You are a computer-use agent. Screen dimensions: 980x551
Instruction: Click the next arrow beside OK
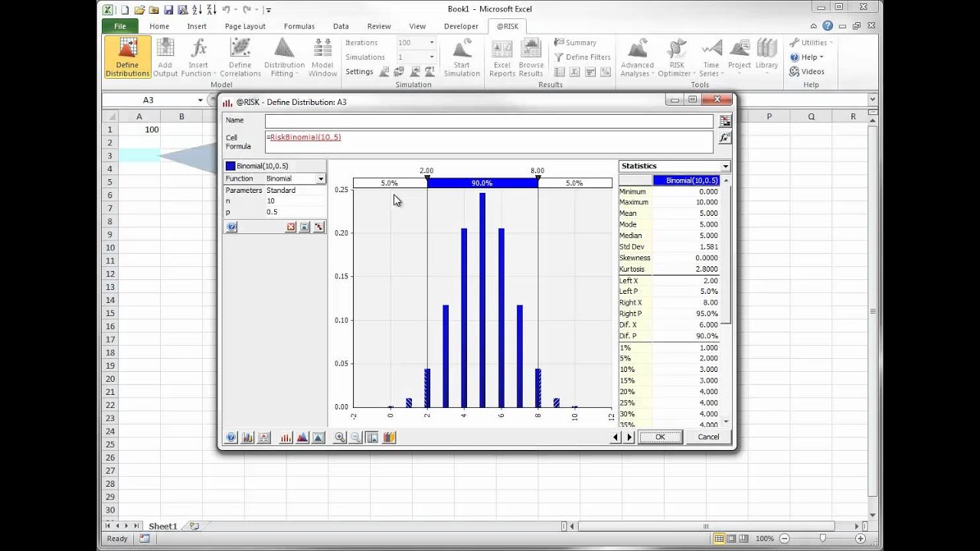[x=629, y=437]
